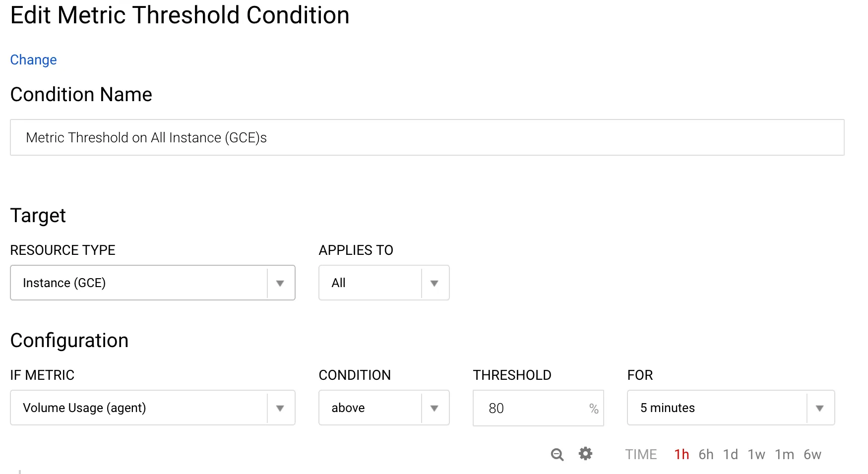This screenshot has width=868, height=474.
Task: Open the If Metric dropdown
Action: tap(139, 408)
